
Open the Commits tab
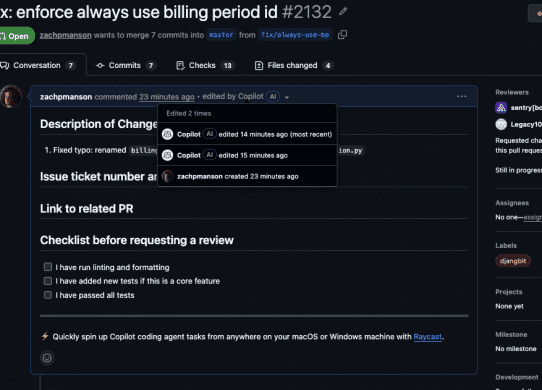coord(125,65)
